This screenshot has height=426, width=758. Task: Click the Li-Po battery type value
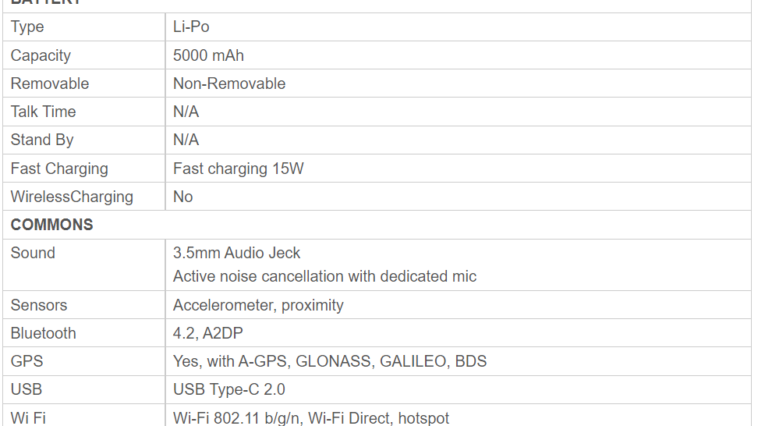pos(191,27)
